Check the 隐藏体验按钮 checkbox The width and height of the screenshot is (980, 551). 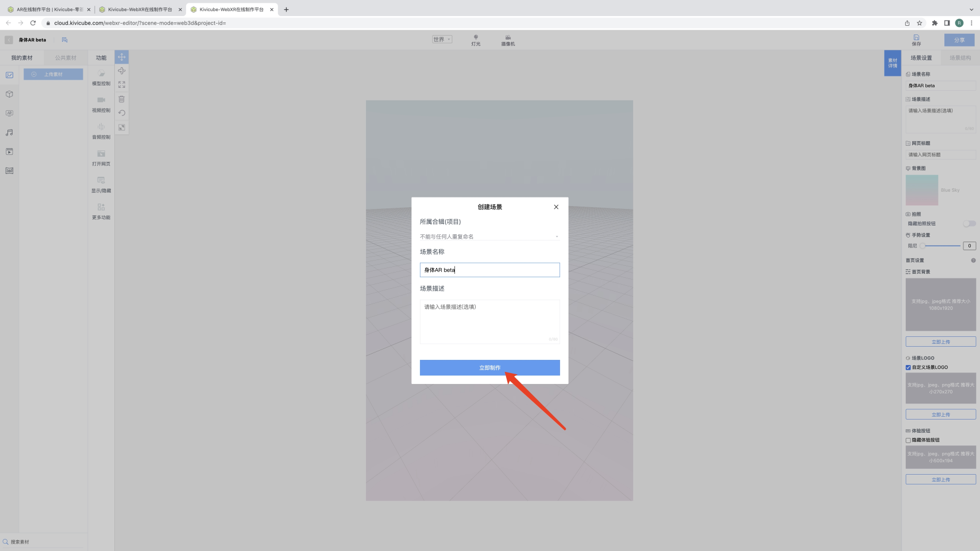coord(908,440)
